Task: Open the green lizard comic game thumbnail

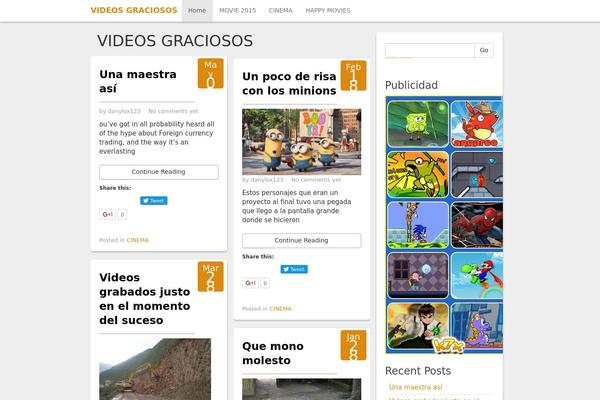Action: pos(417,174)
